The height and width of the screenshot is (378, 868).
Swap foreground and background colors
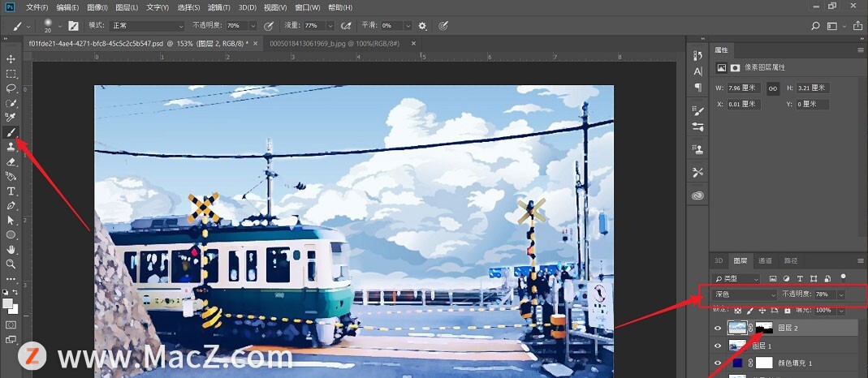[15, 292]
